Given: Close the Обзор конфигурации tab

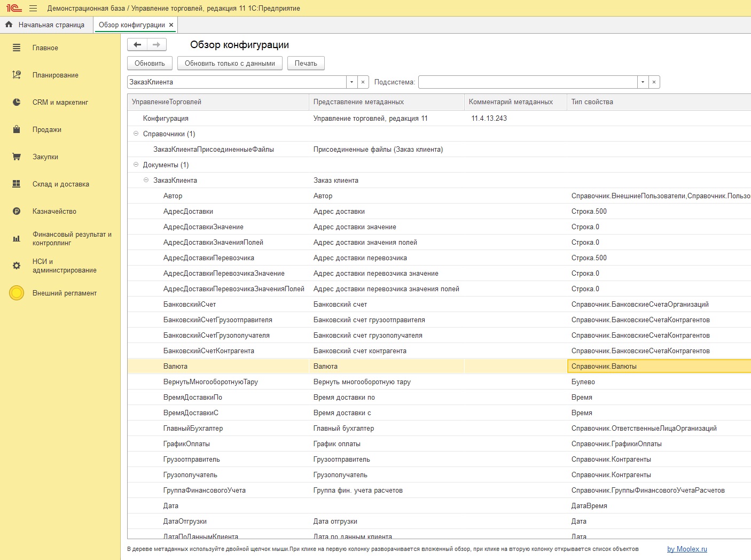Looking at the screenshot, I should pos(171,25).
